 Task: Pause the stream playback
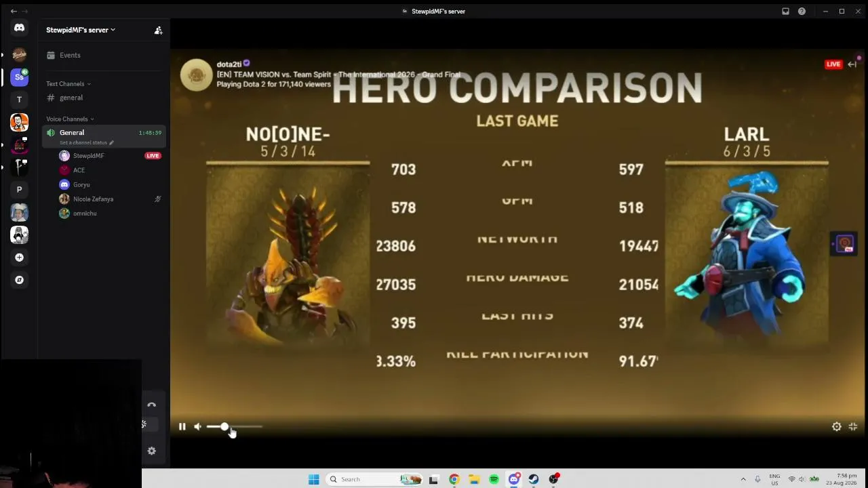click(x=182, y=426)
